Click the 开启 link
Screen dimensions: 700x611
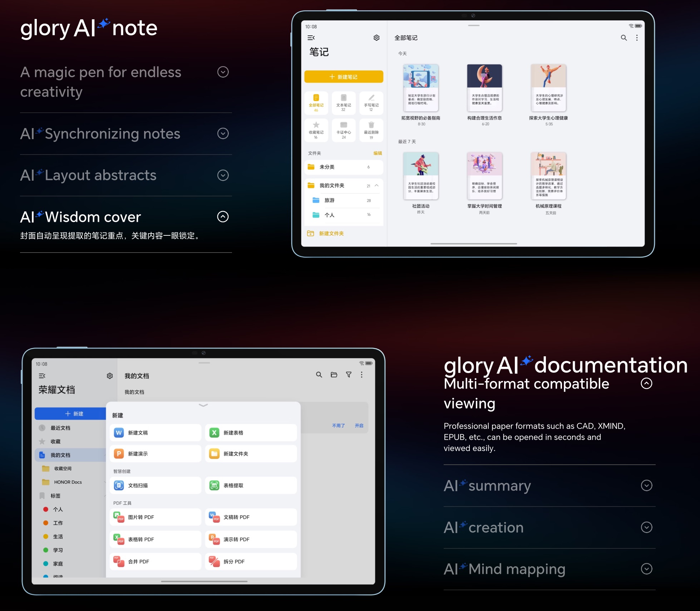click(359, 426)
